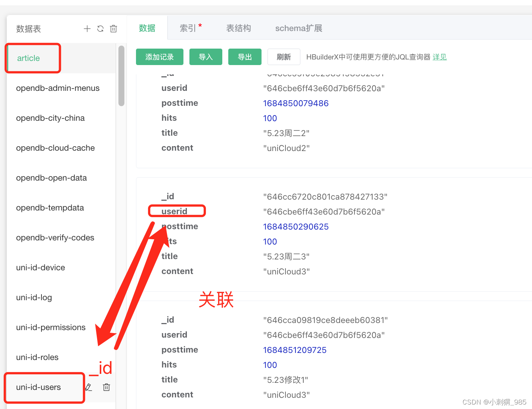This screenshot has height=409, width=532.
Task: Click hits value 100 in 5.23周二2 record
Action: 270,118
